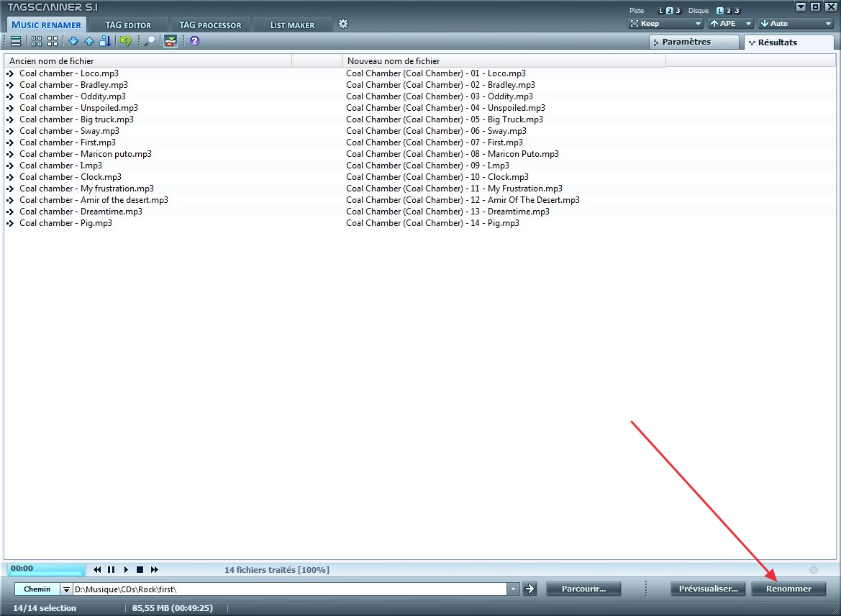Click the window rollup down-arrow button

(x=801, y=7)
